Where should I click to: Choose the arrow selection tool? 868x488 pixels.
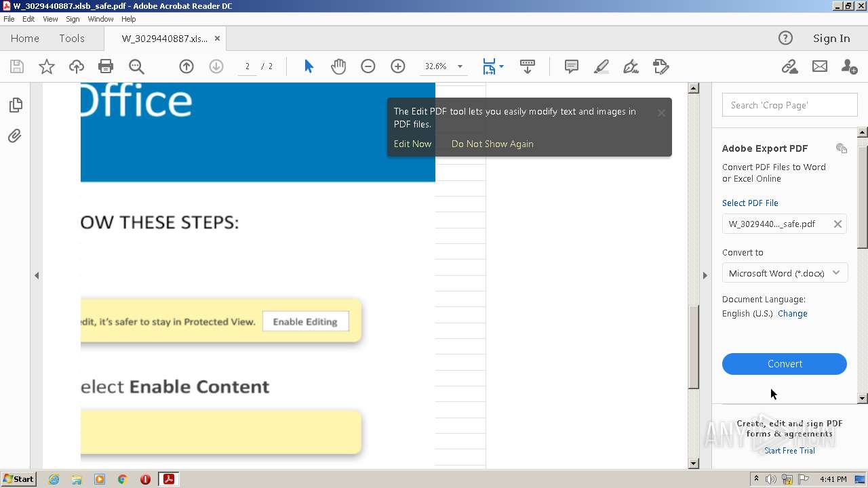point(309,66)
